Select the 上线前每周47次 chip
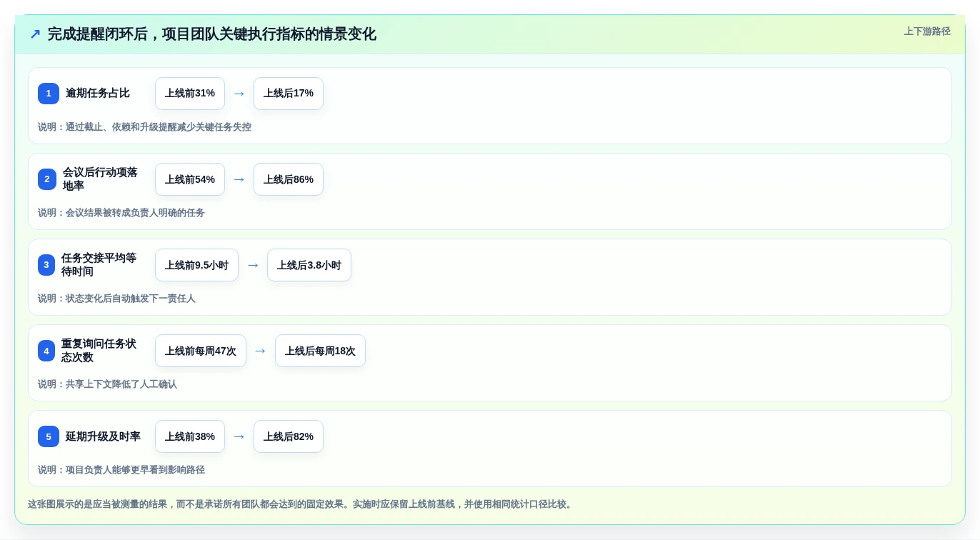This screenshot has width=980, height=540. (201, 351)
